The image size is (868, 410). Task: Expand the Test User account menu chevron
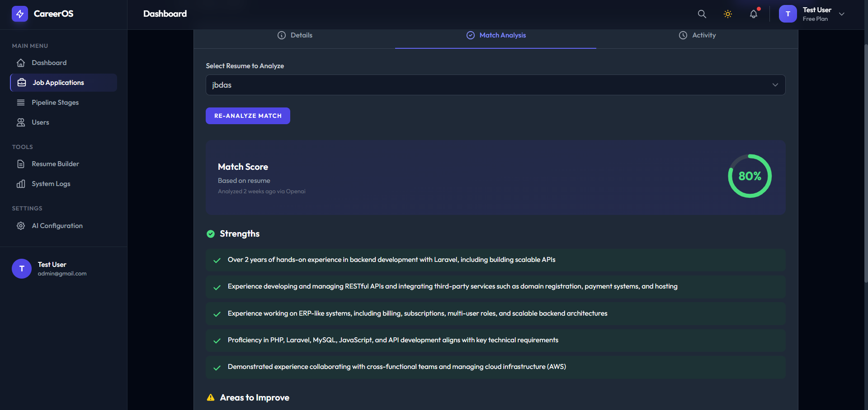(x=842, y=14)
